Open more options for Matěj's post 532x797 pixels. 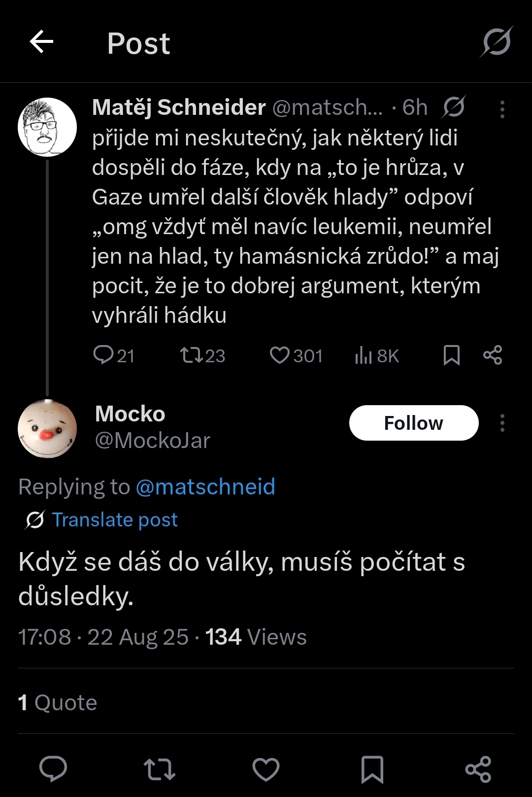502,109
